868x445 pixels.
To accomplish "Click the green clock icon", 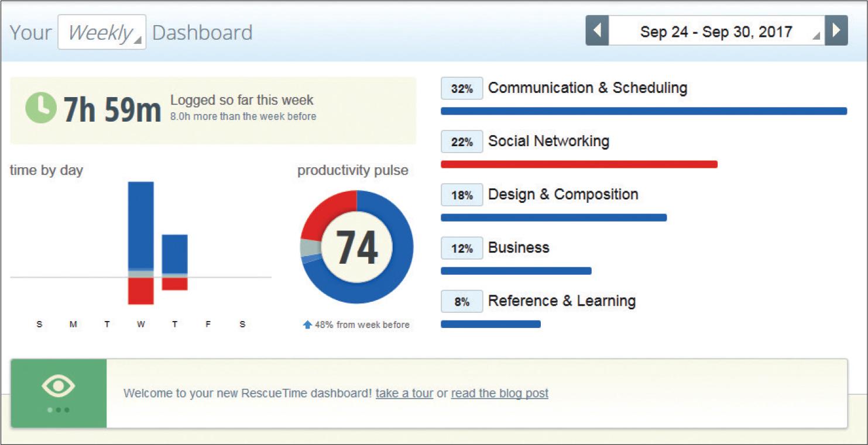I will (x=40, y=108).
